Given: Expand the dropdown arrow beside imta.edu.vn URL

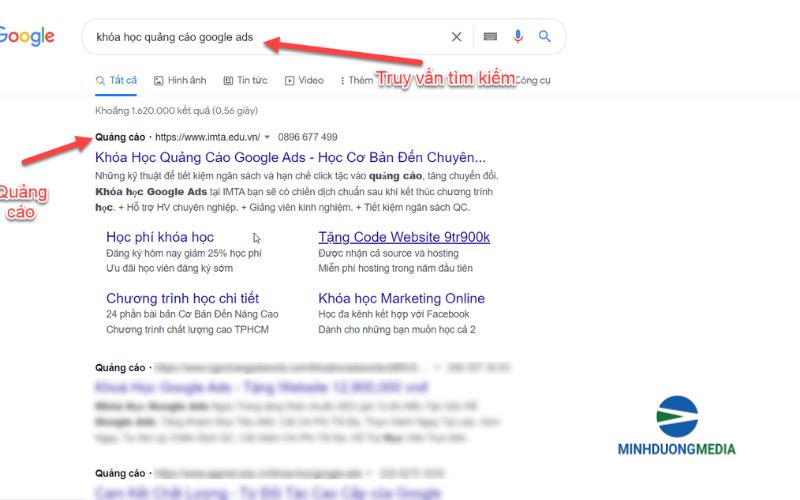Looking at the screenshot, I should point(267,137).
